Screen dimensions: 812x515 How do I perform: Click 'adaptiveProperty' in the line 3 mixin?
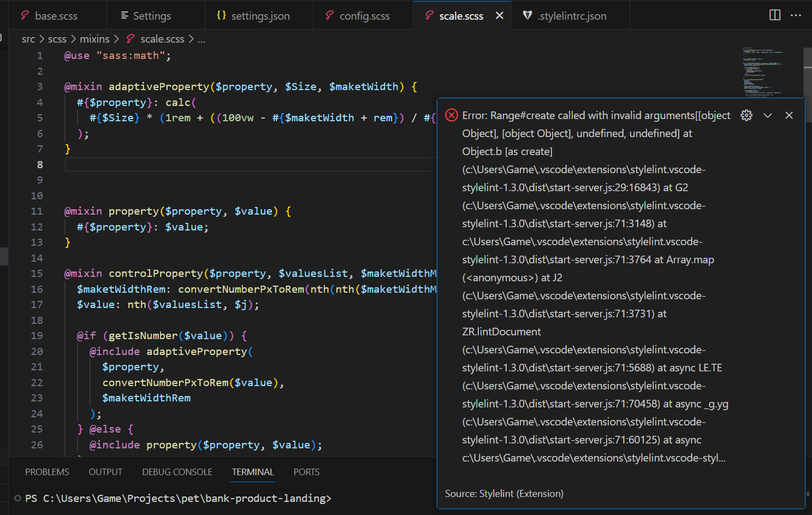pyautogui.click(x=159, y=86)
